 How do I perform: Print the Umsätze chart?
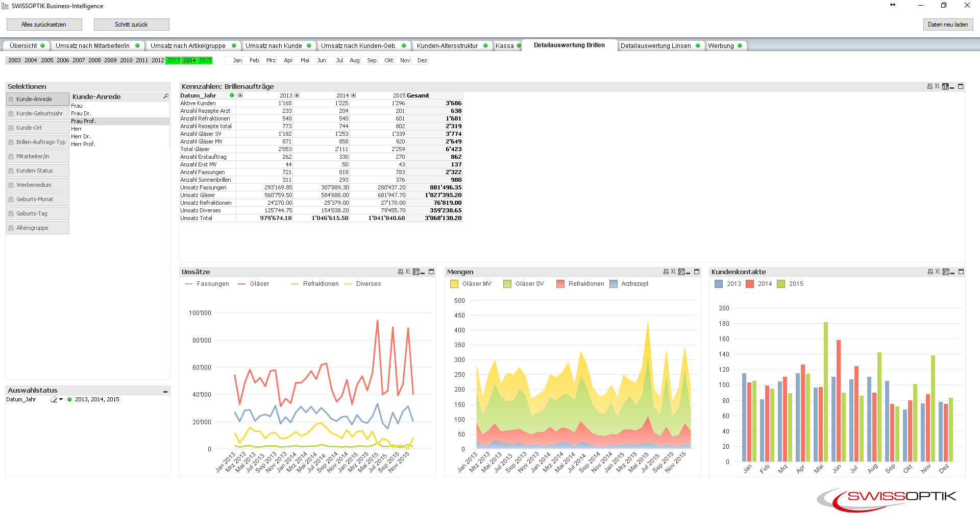point(401,272)
